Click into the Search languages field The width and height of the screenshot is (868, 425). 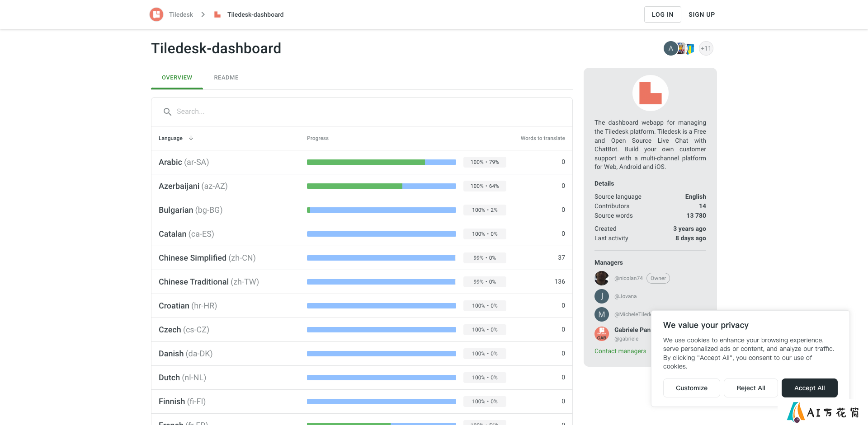362,112
